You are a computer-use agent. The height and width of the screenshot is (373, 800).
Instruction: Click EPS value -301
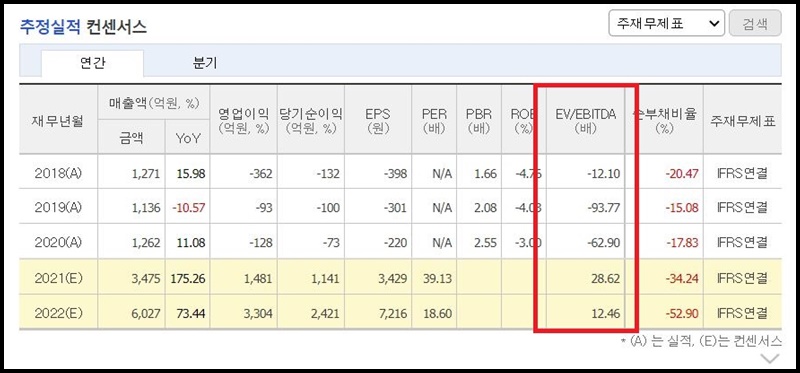point(395,208)
